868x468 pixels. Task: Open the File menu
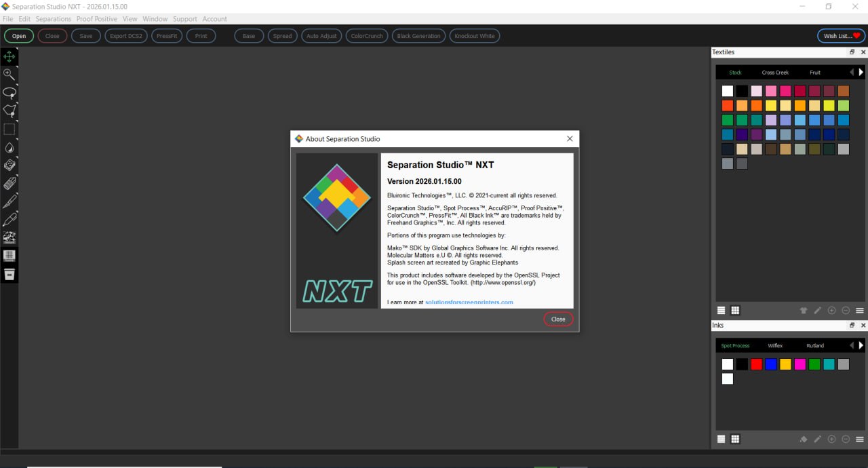point(8,19)
